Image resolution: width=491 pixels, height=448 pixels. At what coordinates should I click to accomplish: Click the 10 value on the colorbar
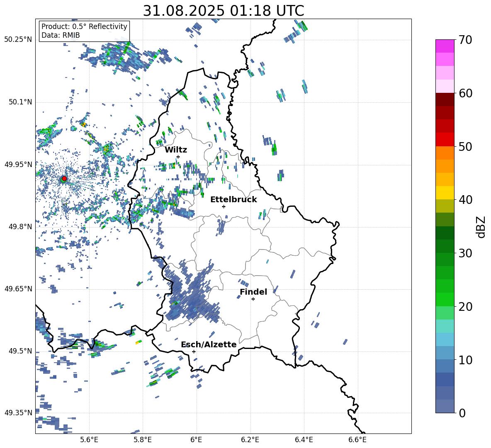465,360
